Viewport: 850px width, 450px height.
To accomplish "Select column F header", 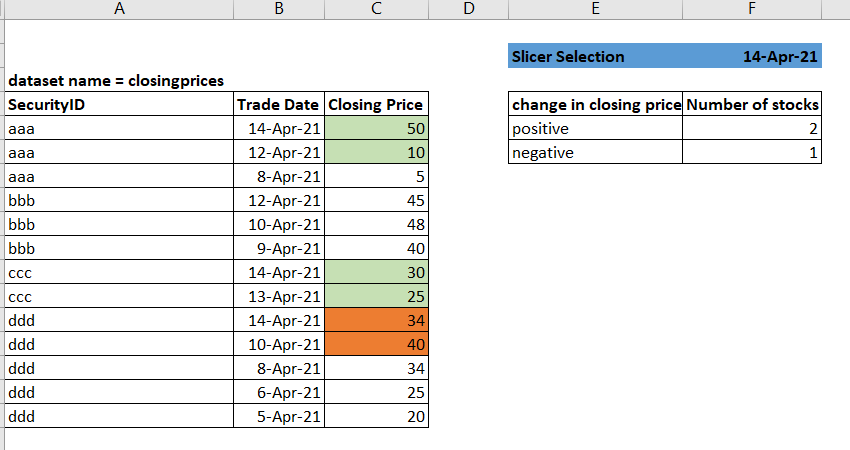I will (x=752, y=9).
